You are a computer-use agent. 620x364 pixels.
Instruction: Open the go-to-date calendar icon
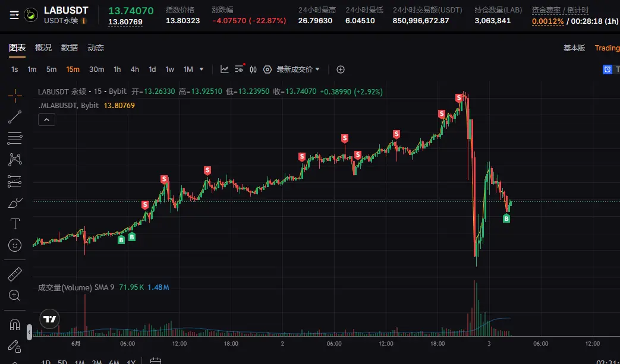[156, 361]
